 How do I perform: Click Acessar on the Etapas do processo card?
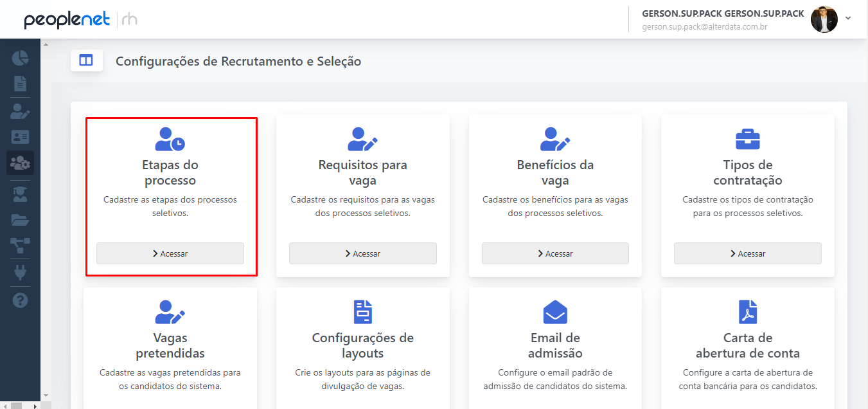click(170, 253)
